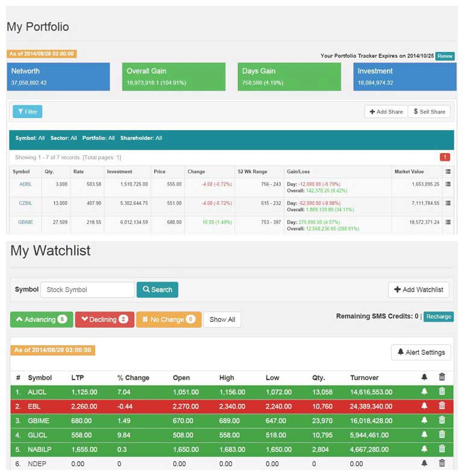Click the alert bell for GBIME watchlist row
This screenshot has width=464, height=476.
coord(424,421)
